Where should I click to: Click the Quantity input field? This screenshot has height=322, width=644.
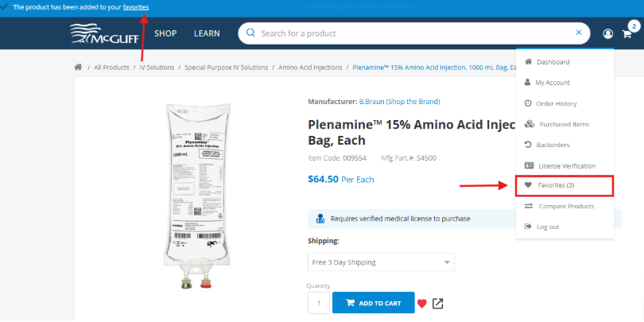318,303
